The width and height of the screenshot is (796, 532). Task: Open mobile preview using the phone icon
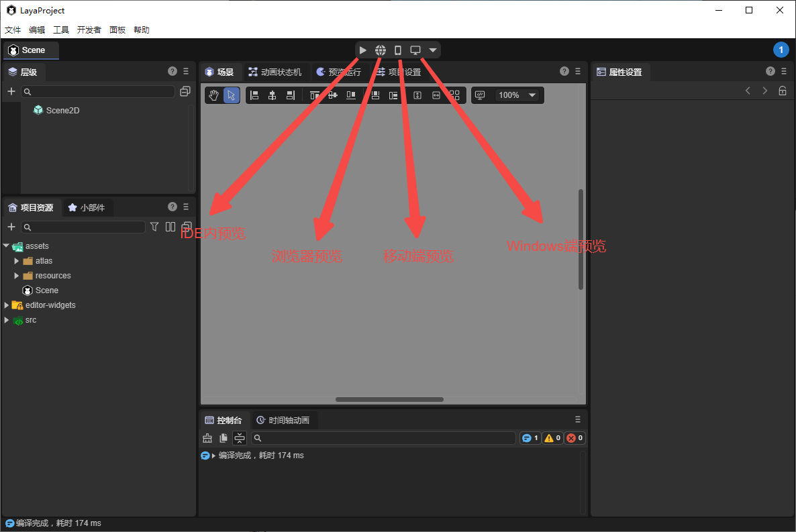398,50
